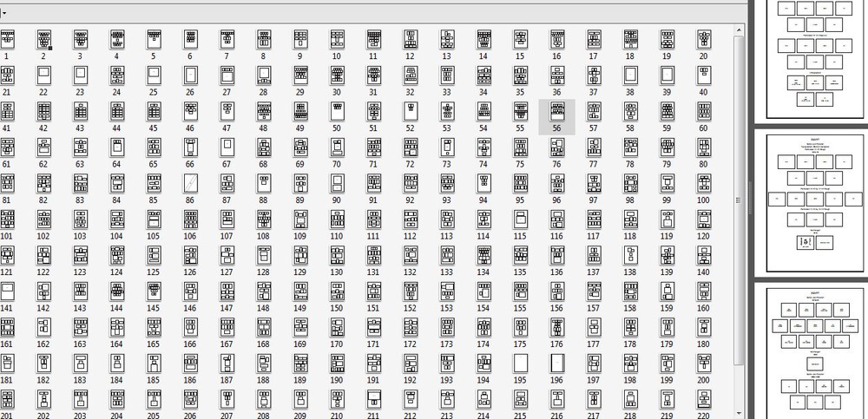Select page 1 thumbnail
Screen dimensions: 868x419
coord(7,39)
